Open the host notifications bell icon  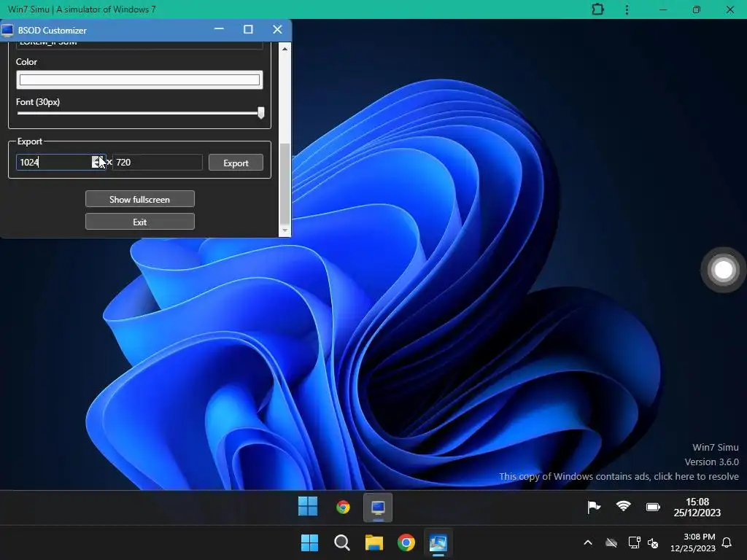pyautogui.click(x=727, y=542)
